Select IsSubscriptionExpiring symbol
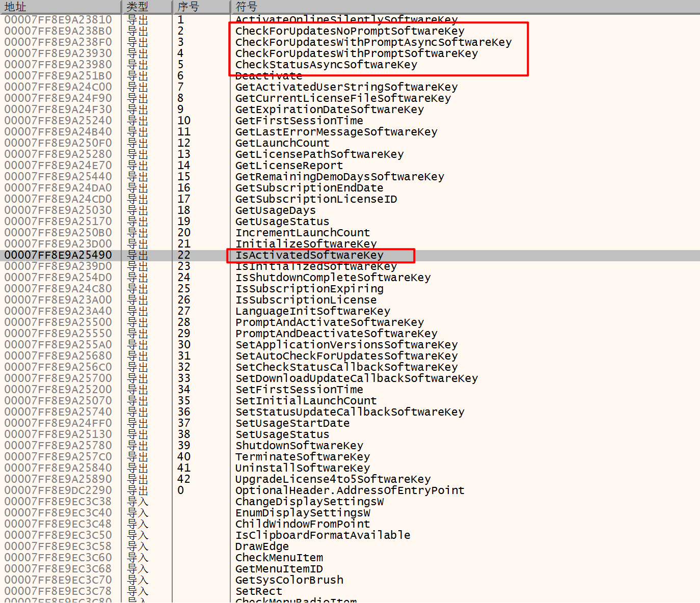The image size is (700, 603). (x=309, y=289)
